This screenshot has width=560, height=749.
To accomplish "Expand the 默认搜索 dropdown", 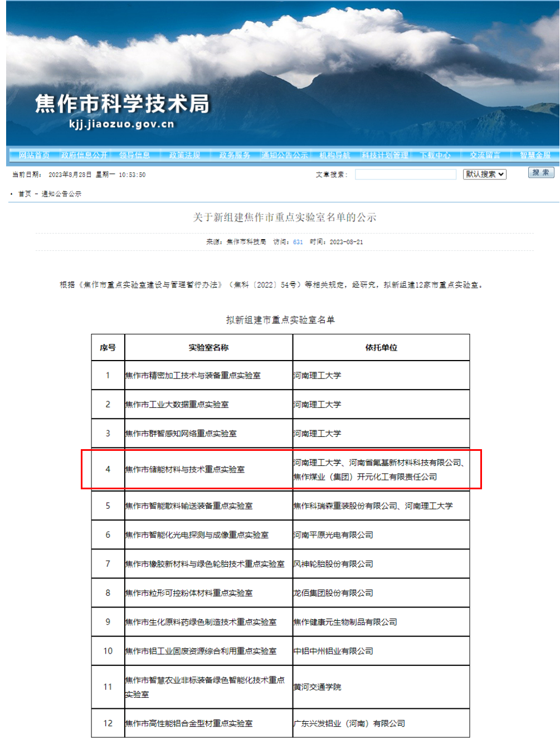I will tap(485, 174).
